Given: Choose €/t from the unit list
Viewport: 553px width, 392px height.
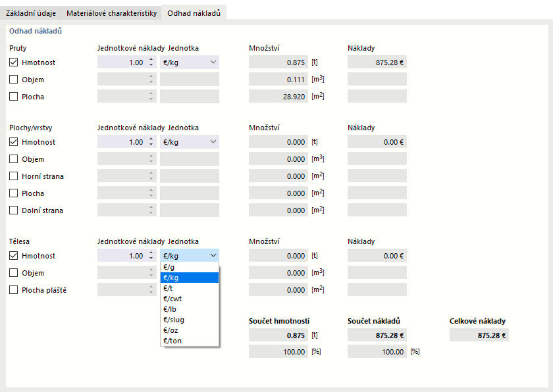Looking at the screenshot, I should click(x=190, y=288).
